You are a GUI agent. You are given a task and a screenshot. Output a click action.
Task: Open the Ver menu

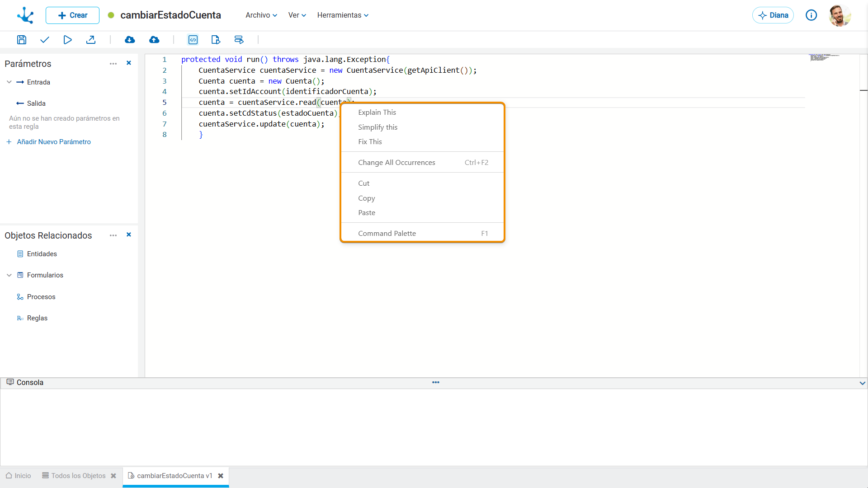point(297,15)
